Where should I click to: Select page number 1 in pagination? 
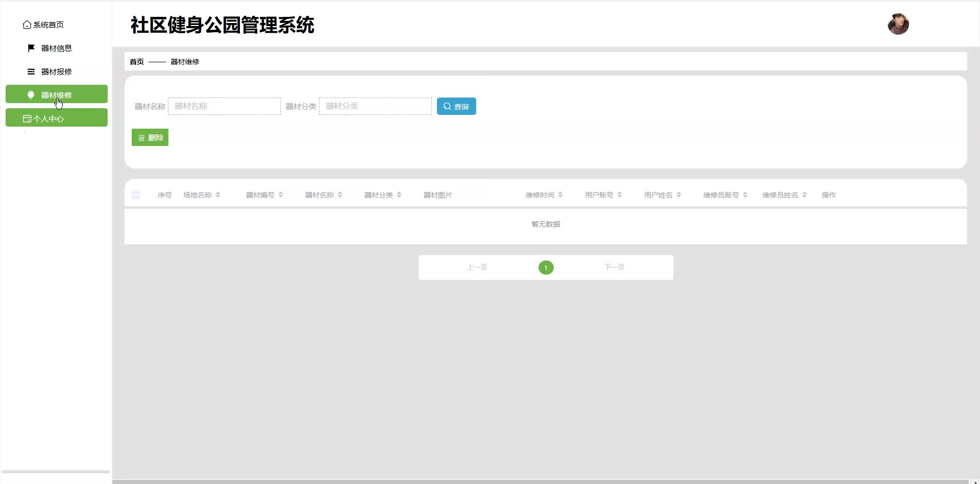tap(546, 268)
